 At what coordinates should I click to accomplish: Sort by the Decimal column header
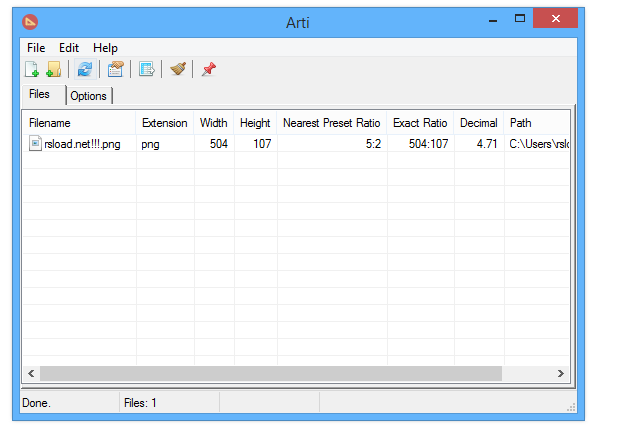coord(479,123)
